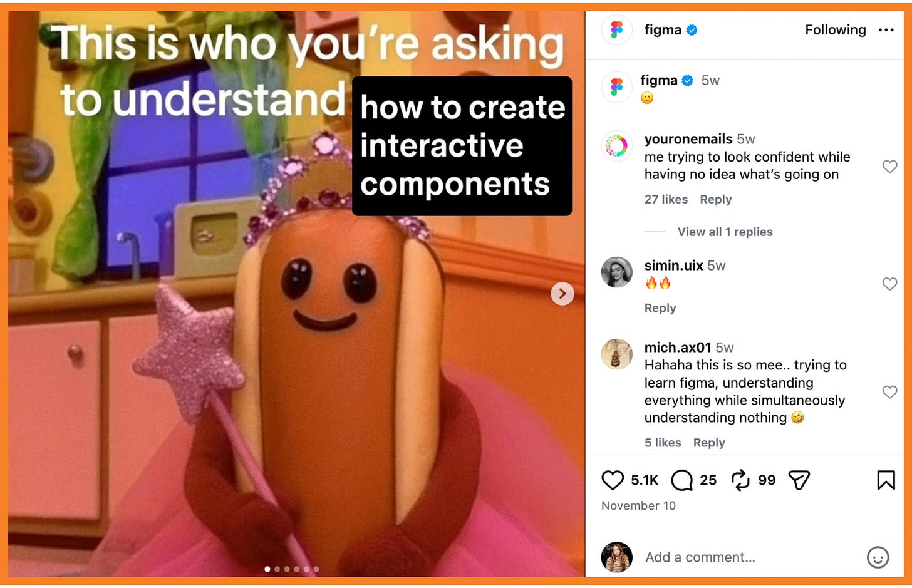Share the post with the paper plane icon
Image resolution: width=912 pixels, height=588 pixels.
point(799,480)
